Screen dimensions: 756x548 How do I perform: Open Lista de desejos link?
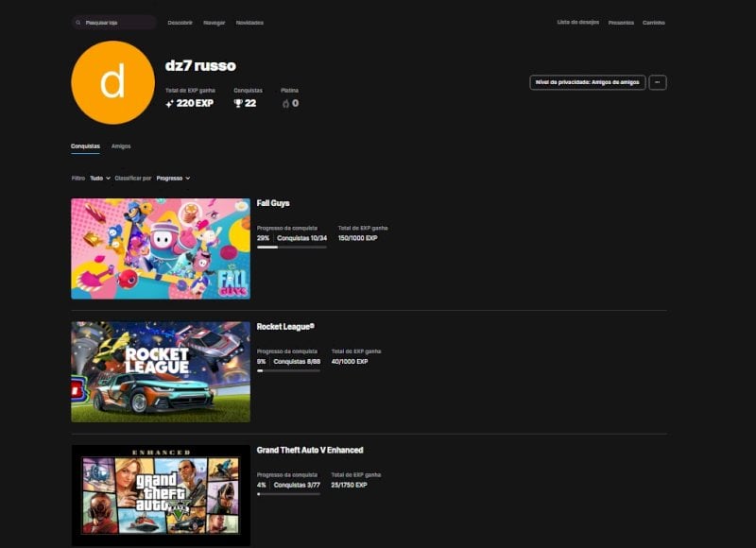click(578, 22)
